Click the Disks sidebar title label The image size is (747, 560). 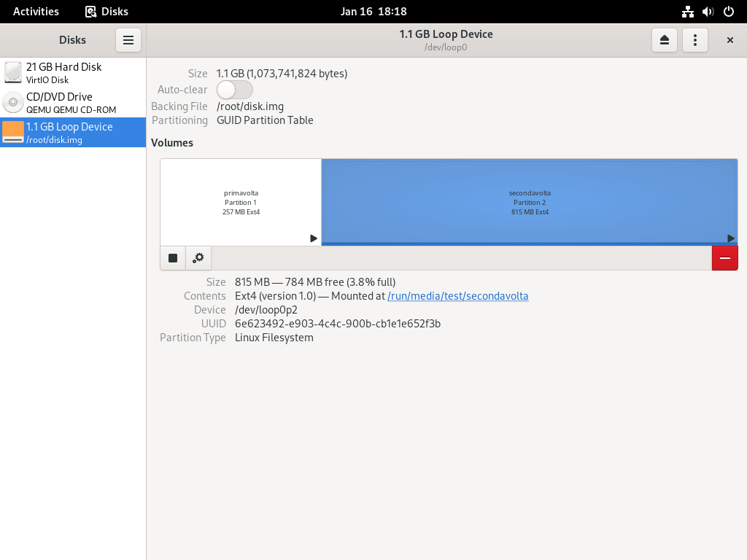tap(72, 40)
